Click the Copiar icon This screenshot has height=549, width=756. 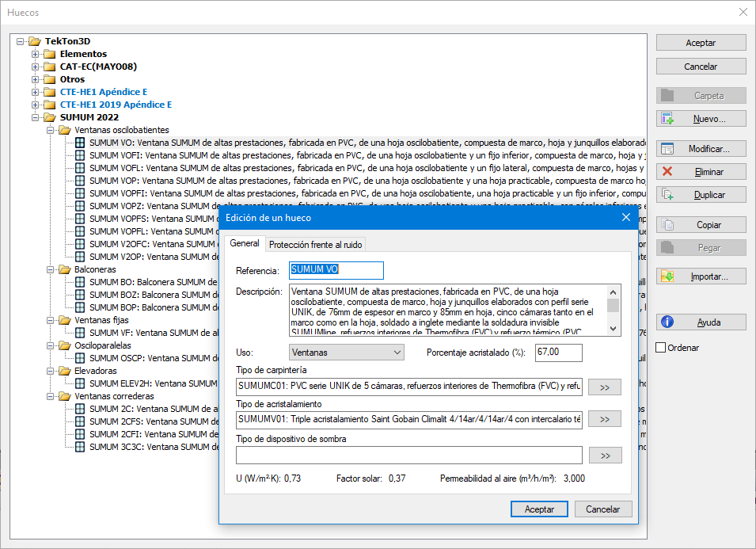coord(667,224)
